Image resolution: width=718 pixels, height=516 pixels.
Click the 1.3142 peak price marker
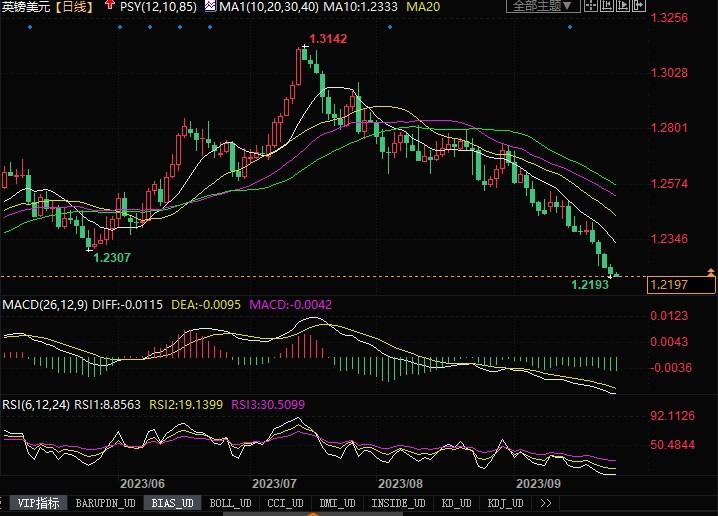pyautogui.click(x=327, y=39)
